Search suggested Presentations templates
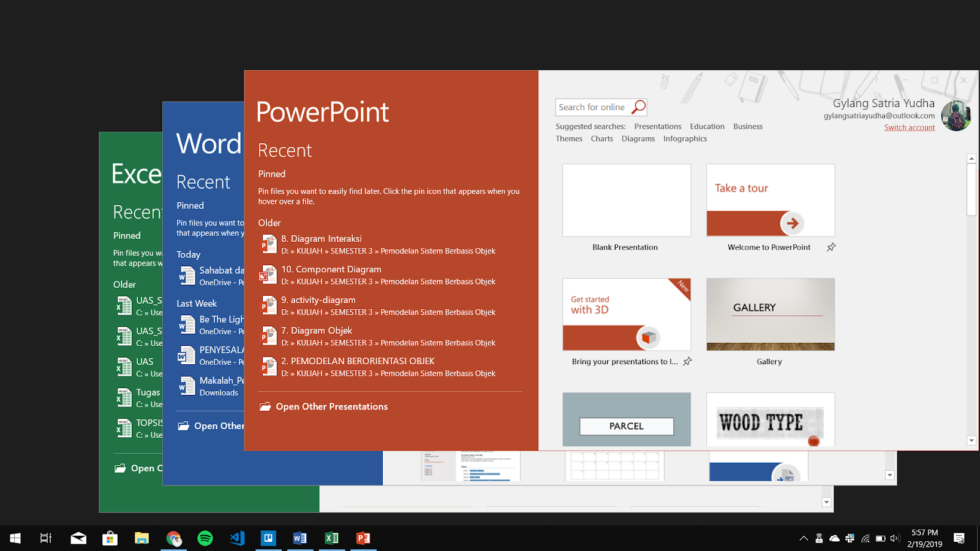Image resolution: width=980 pixels, height=551 pixels. coord(658,126)
